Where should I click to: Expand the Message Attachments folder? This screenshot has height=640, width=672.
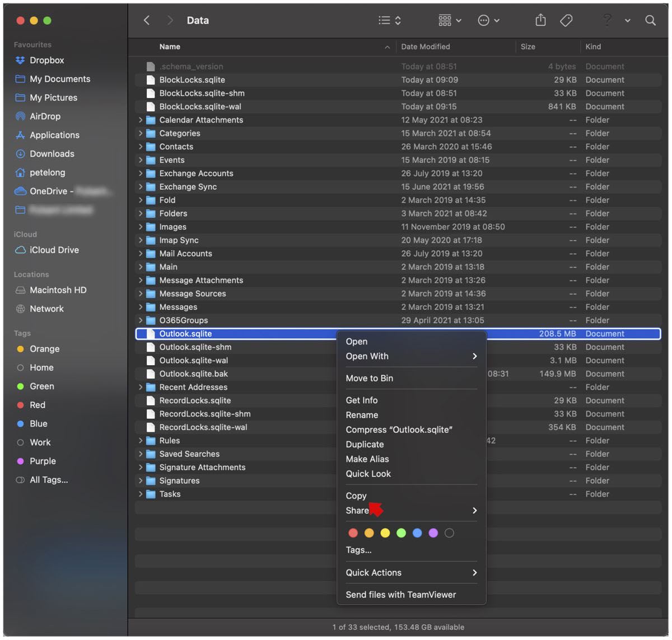pyautogui.click(x=141, y=281)
